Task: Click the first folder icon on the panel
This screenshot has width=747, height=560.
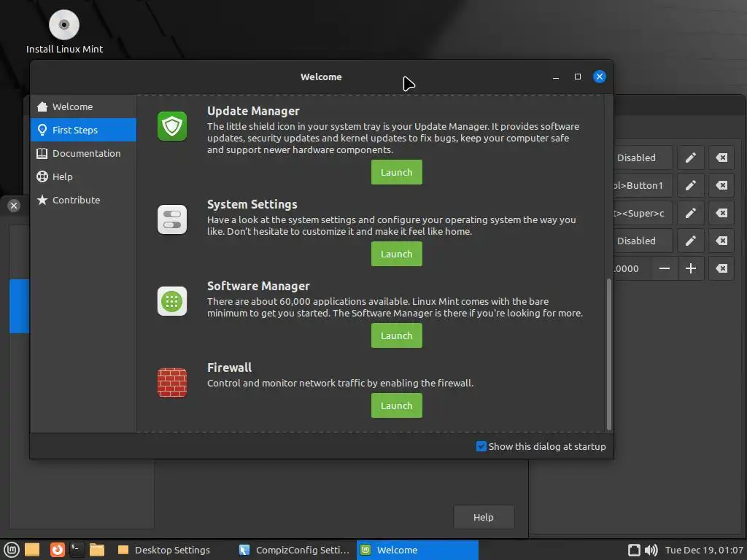Action: coord(32,550)
